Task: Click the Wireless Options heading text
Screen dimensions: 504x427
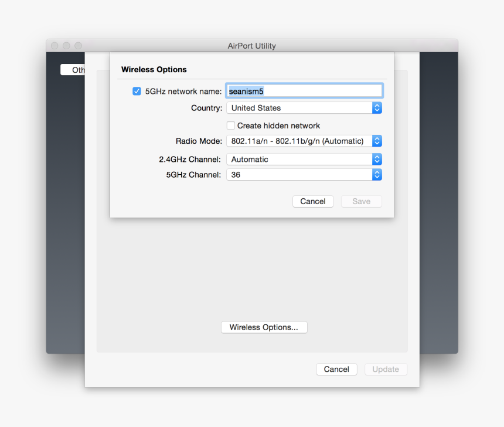Action: pyautogui.click(x=154, y=69)
